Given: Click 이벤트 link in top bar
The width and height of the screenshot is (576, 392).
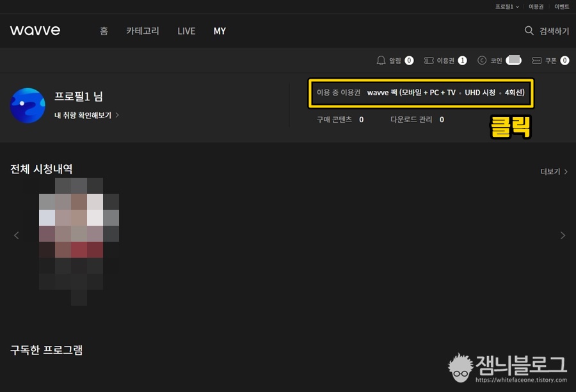Looking at the screenshot, I should 562,6.
